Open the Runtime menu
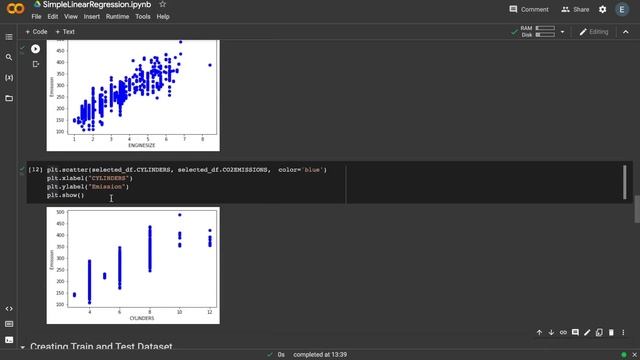The image size is (640, 360). tap(117, 17)
